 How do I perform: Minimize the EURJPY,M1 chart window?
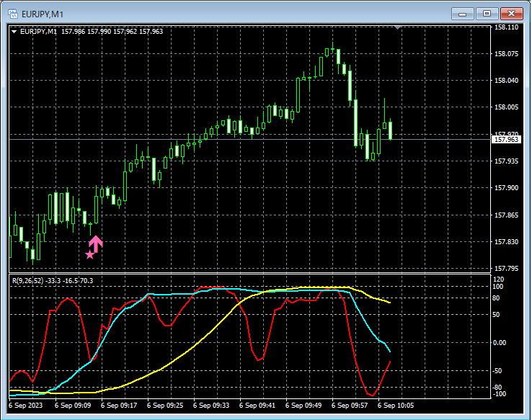click(x=463, y=14)
